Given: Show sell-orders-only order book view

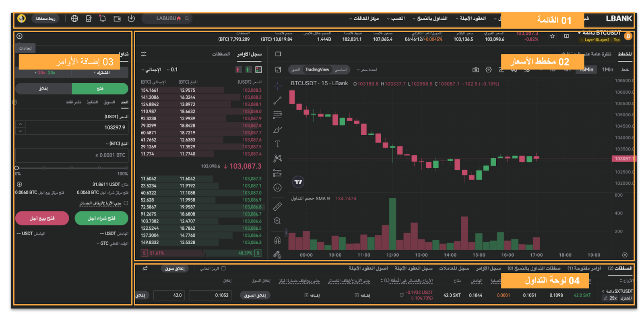Looking at the screenshot, I should [239, 70].
